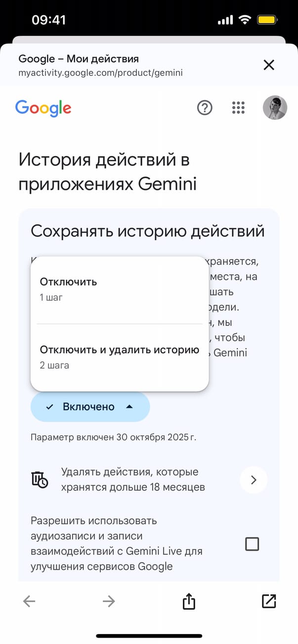Tap the myactivity.google.com URL text
Image resolution: width=298 pixels, height=644 pixels.
100,73
